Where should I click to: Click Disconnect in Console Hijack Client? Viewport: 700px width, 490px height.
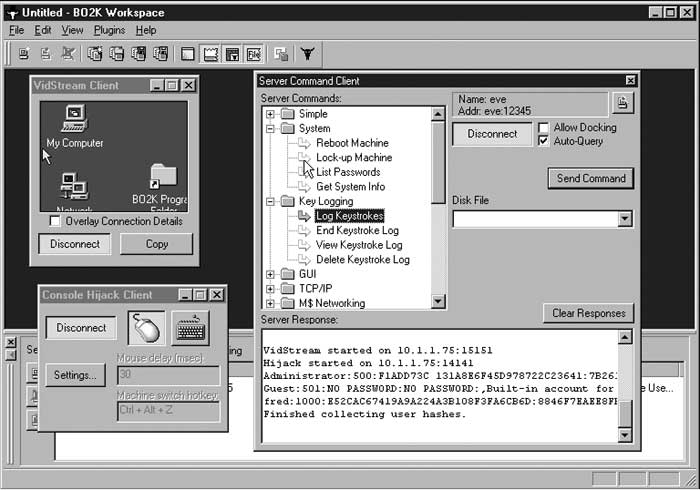coord(81,328)
